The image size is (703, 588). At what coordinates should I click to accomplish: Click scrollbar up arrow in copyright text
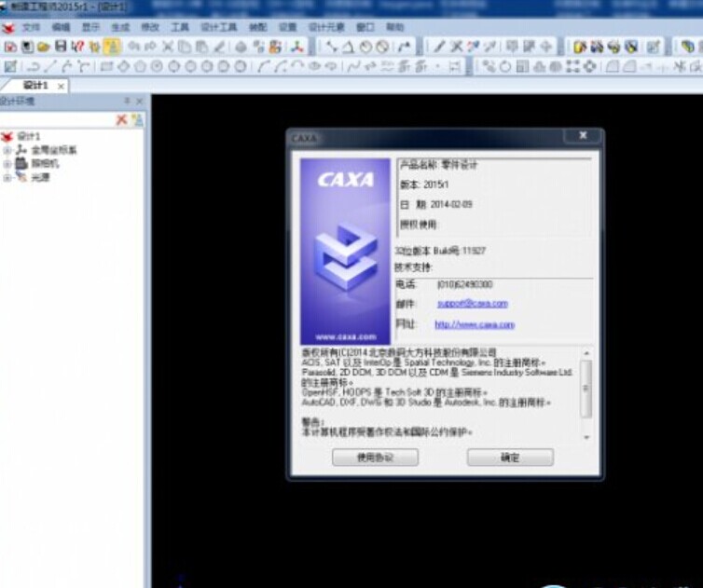click(x=586, y=353)
